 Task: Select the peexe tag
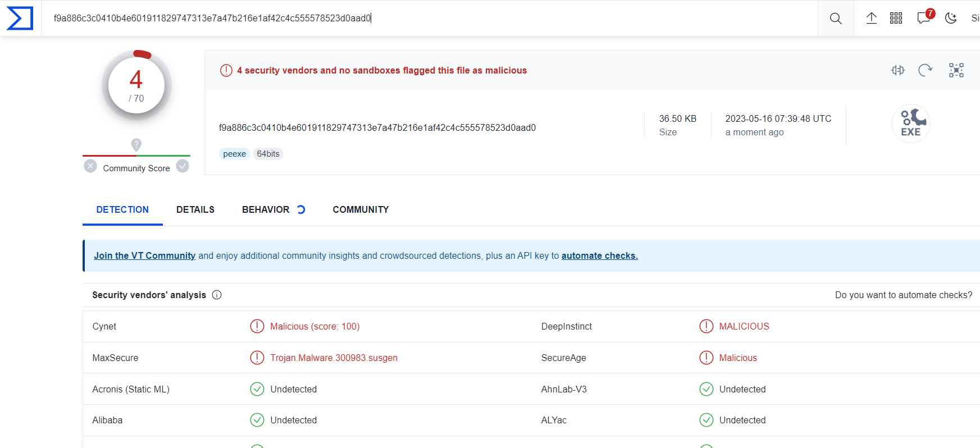click(235, 154)
